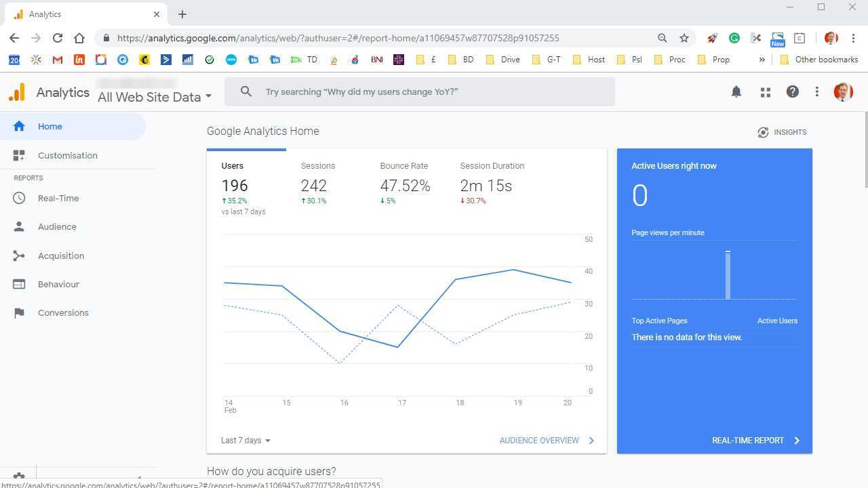Screen dimensions: 868x488
Task: Open the Chrome three-dot menu
Action: coord(853,38)
